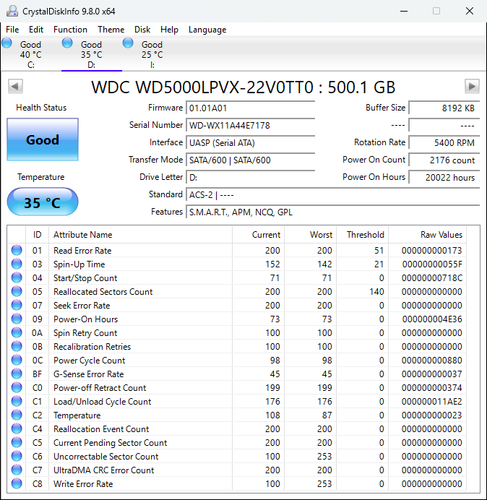Open the Edit menu

[36, 30]
